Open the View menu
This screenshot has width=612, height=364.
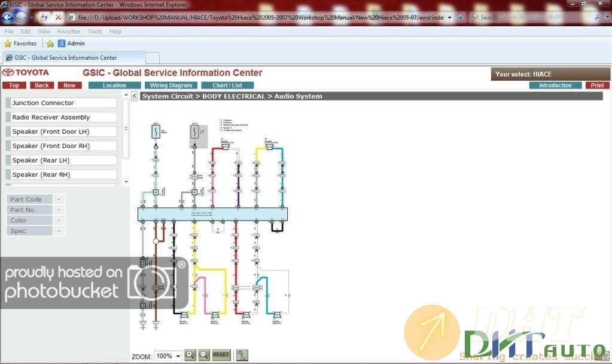[44, 31]
